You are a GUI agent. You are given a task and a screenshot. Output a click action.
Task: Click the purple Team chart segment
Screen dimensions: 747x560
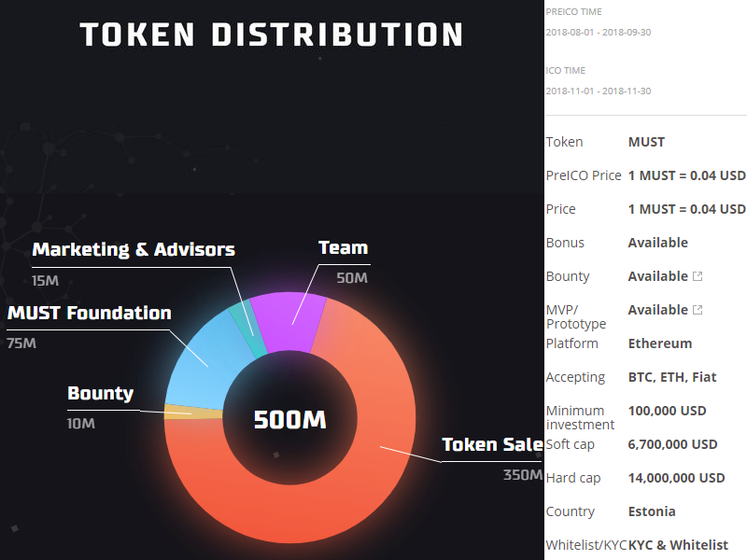tap(289, 321)
